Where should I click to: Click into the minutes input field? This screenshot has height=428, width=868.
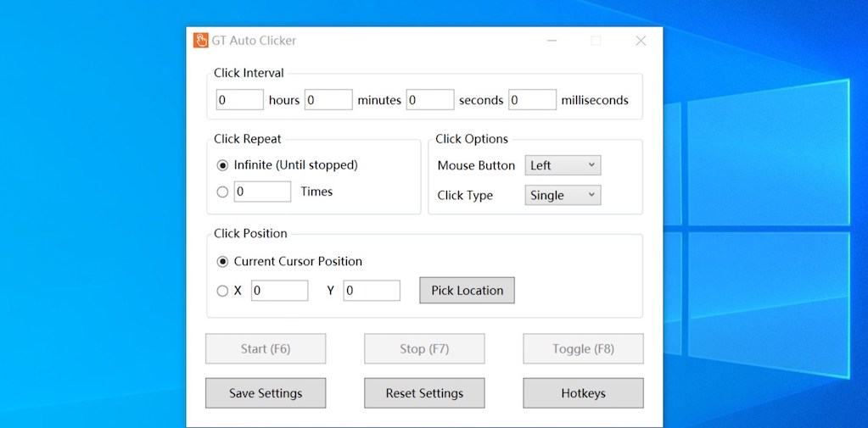328,100
